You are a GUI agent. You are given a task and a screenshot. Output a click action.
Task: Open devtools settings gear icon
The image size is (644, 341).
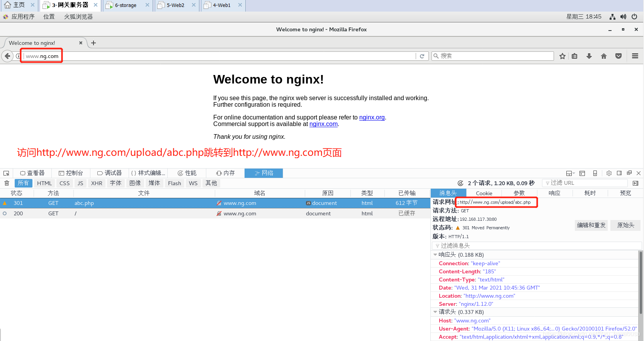(609, 173)
